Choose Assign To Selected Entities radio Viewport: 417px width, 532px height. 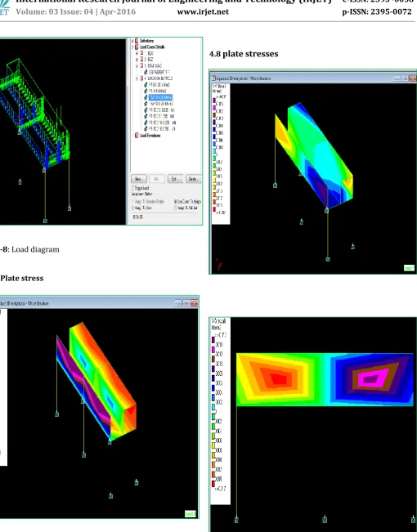[132, 202]
